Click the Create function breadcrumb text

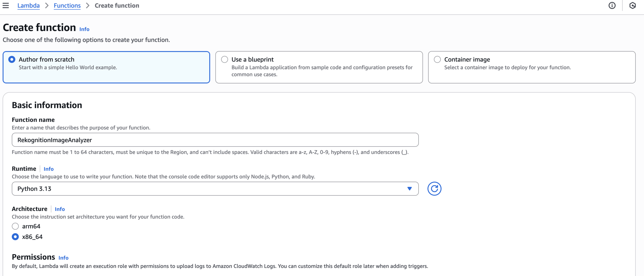(x=117, y=6)
